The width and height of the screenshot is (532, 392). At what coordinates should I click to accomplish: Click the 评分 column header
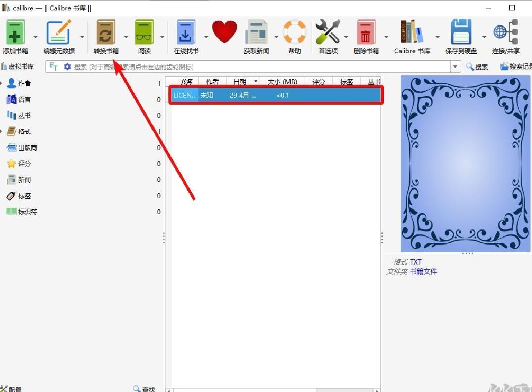(x=319, y=81)
